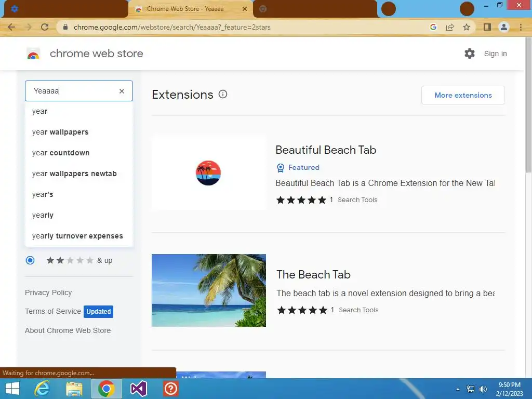
Task: Launch Internet Explorer from taskbar
Action: coord(42,389)
